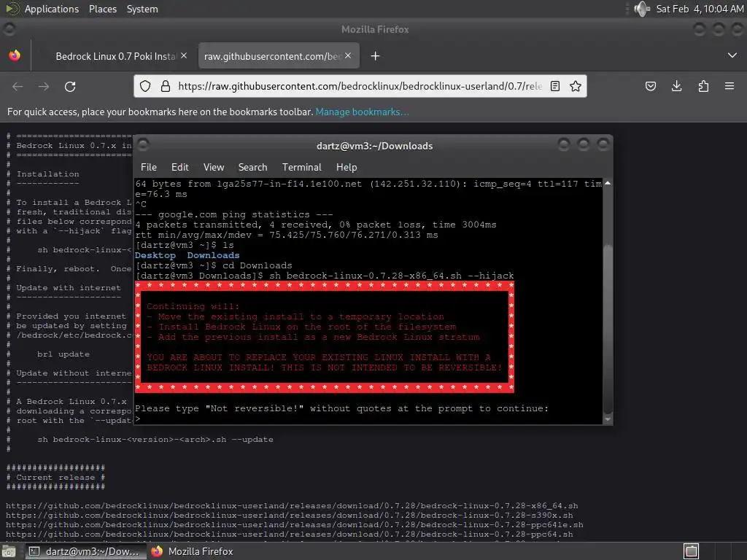The height and width of the screenshot is (560, 747).
Task: Click the terminal title dartz@vm3:~/Downloads
Action: click(x=374, y=146)
